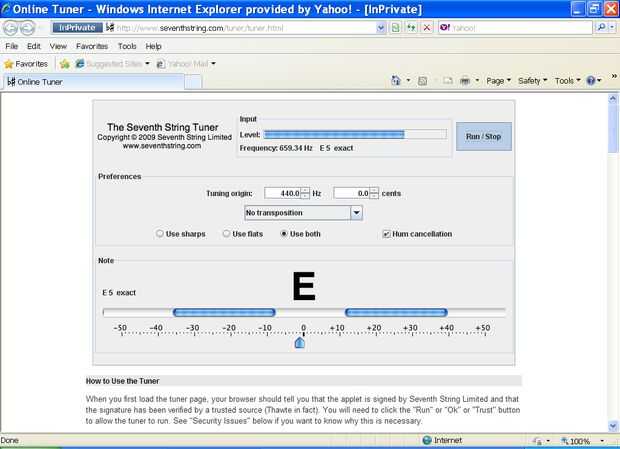Open the Tools menu in menu bar
This screenshot has height=449, width=620.
127,46
